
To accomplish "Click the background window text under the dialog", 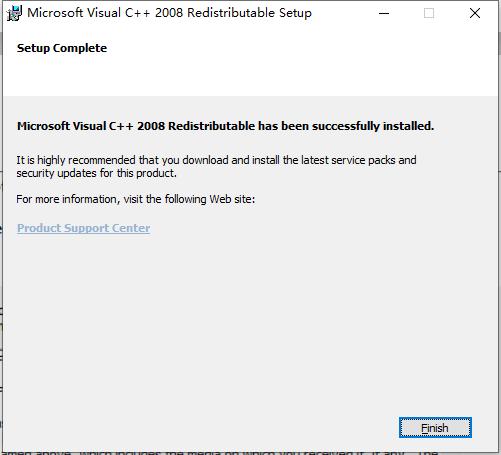I will click(x=220, y=453).
